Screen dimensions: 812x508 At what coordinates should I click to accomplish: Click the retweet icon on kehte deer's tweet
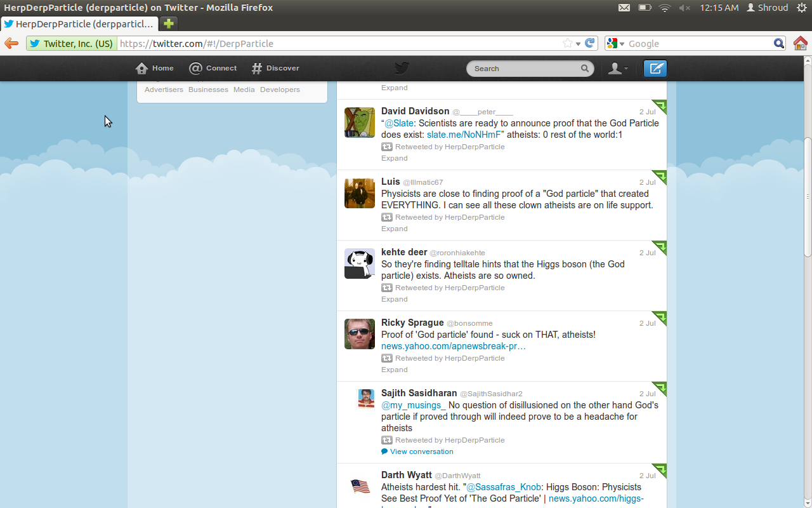point(387,288)
